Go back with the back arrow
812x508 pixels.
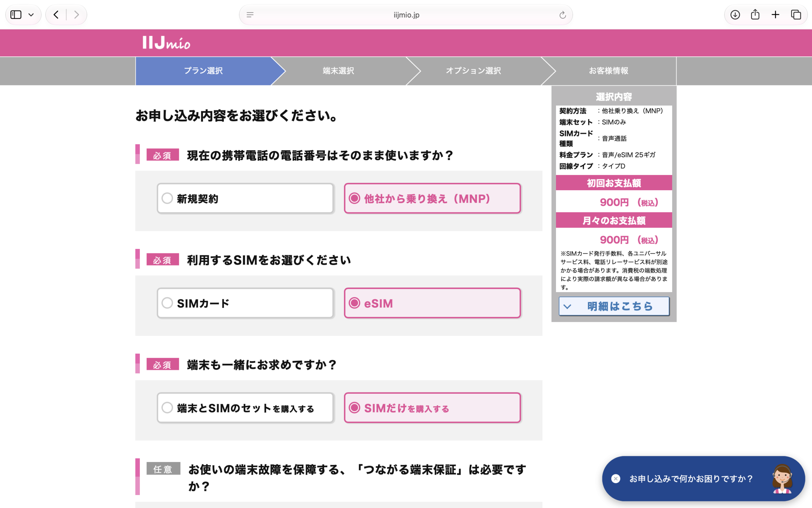[56, 15]
